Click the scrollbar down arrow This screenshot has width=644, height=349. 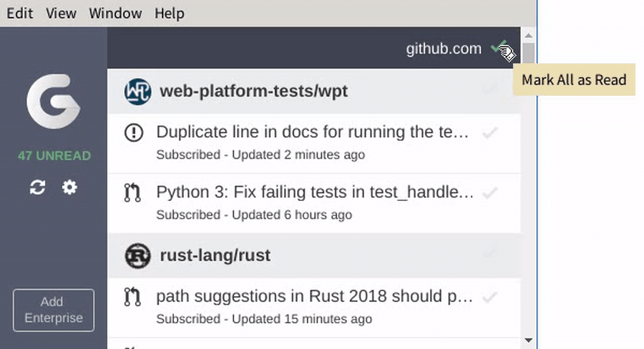tap(529, 340)
